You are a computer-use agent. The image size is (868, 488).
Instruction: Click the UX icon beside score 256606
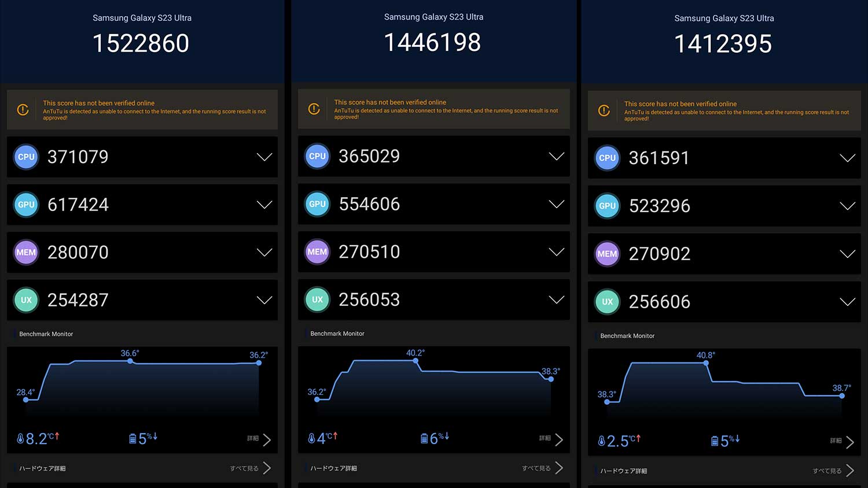(607, 302)
